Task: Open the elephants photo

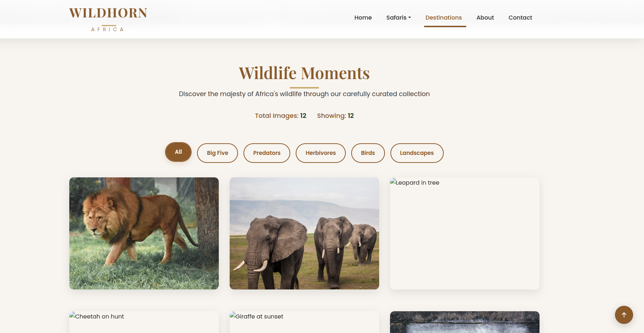Action: 304,233
